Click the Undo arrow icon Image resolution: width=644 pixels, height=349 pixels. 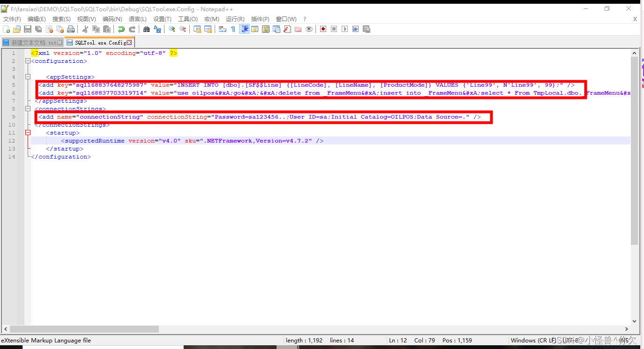[x=120, y=29]
